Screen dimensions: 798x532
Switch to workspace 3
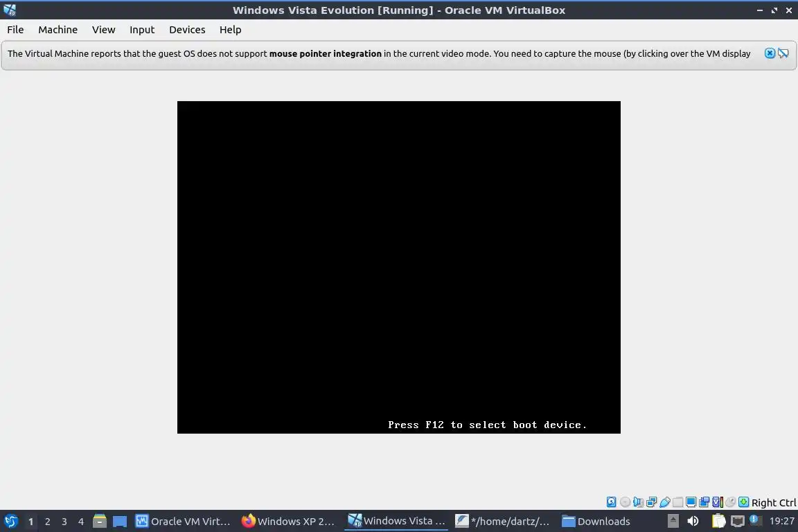click(64, 522)
